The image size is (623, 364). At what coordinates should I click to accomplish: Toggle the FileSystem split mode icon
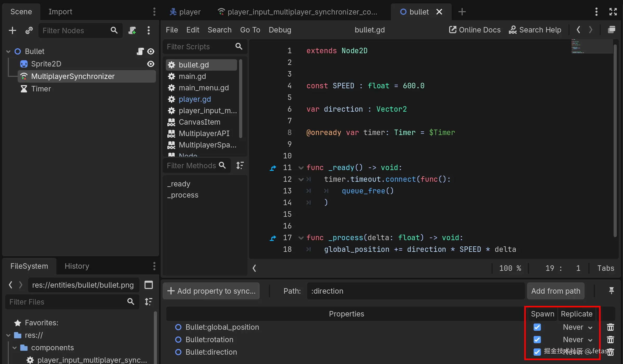pyautogui.click(x=148, y=285)
